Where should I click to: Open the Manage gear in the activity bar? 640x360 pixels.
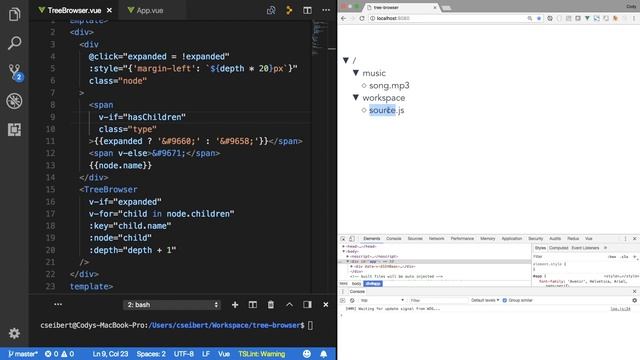tap(14, 333)
